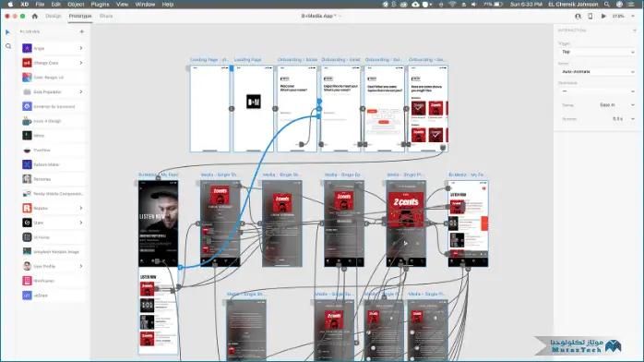This screenshot has width=644, height=362.
Task: Select the arrow Select tool
Action: point(7,32)
